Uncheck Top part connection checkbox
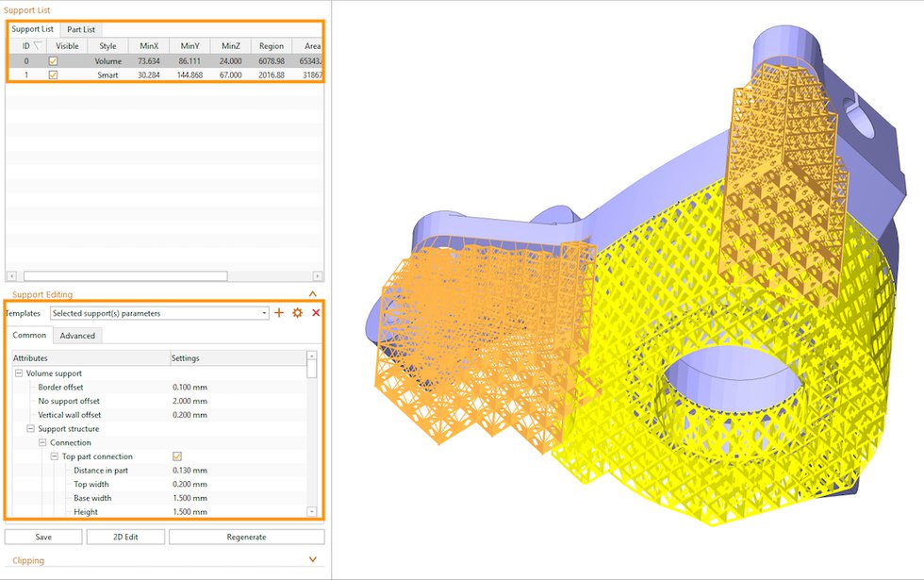 (177, 456)
